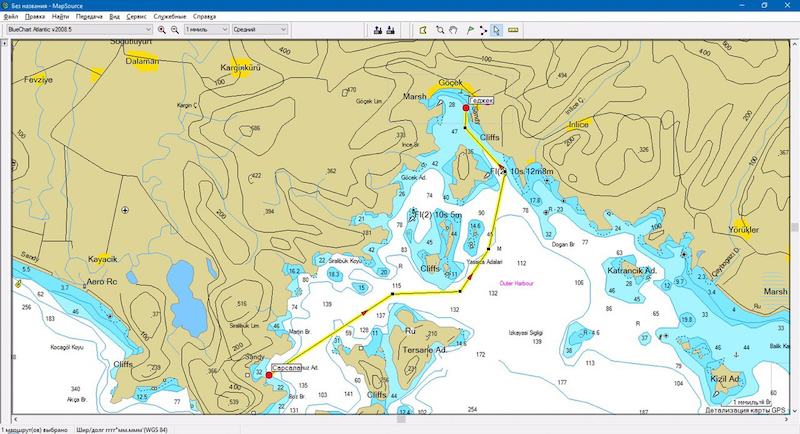Click the Сарсала waypoint label
The image size is (800, 434).
(286, 368)
